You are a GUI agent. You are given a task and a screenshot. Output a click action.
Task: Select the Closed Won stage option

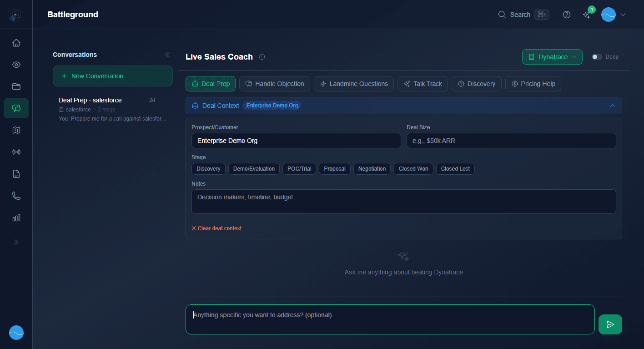click(x=413, y=169)
